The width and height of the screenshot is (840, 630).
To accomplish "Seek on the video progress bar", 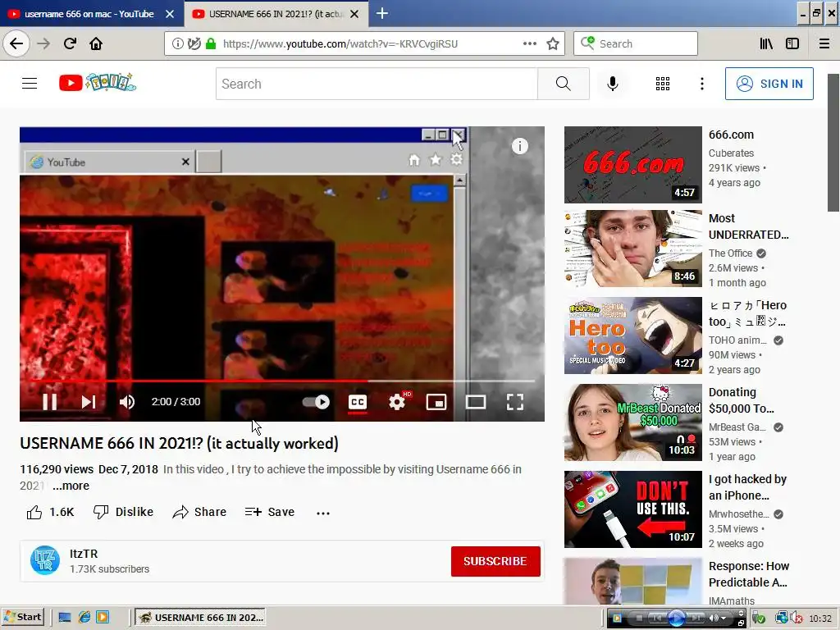I will pyautogui.click(x=282, y=381).
